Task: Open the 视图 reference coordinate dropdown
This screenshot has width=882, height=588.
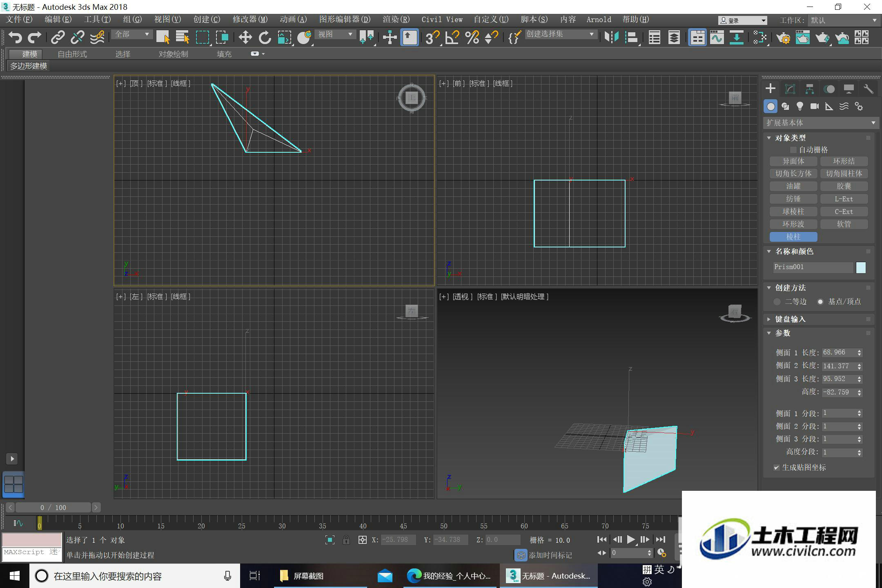Action: click(336, 34)
